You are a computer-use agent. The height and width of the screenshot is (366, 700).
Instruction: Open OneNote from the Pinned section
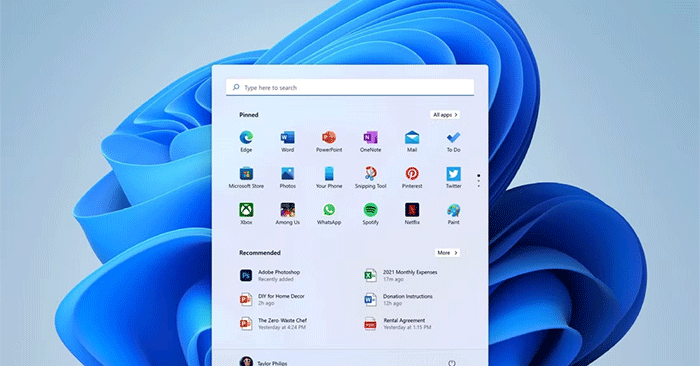click(x=371, y=141)
